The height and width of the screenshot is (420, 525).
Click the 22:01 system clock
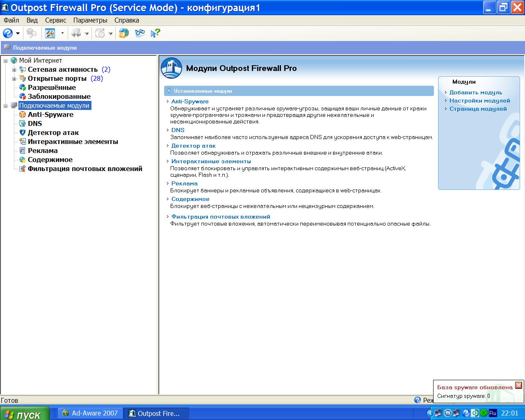tap(510, 413)
